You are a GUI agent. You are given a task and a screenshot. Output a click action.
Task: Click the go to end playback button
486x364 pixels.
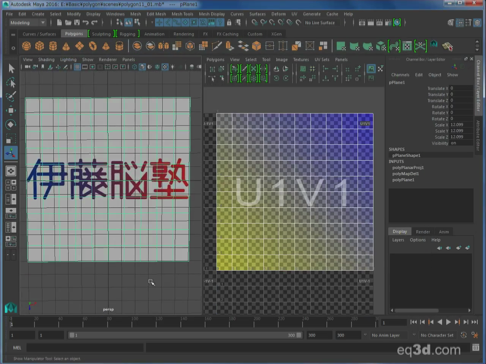click(x=475, y=322)
